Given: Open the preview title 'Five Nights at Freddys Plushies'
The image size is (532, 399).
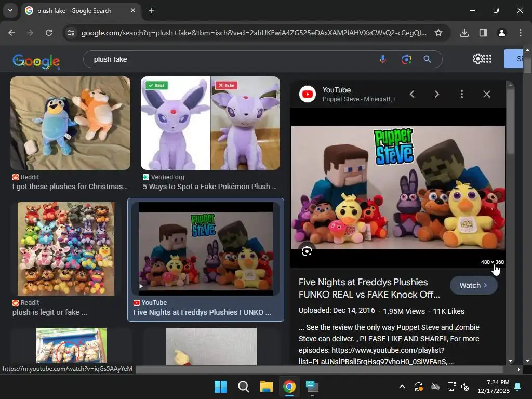Looking at the screenshot, I should tap(369, 288).
